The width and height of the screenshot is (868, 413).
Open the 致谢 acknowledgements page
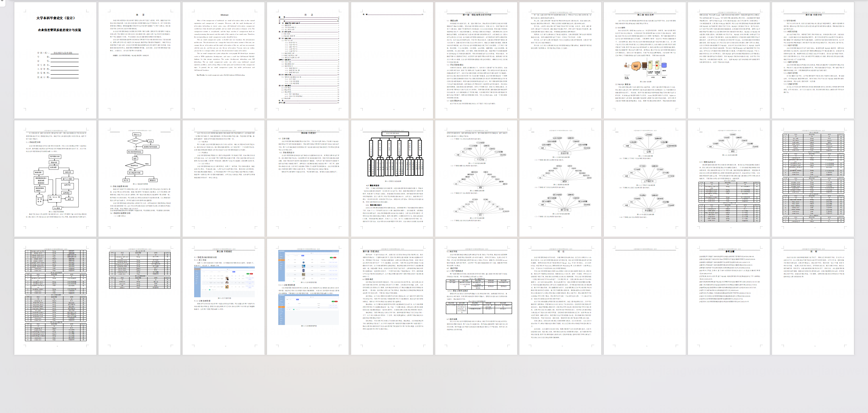pos(813,297)
